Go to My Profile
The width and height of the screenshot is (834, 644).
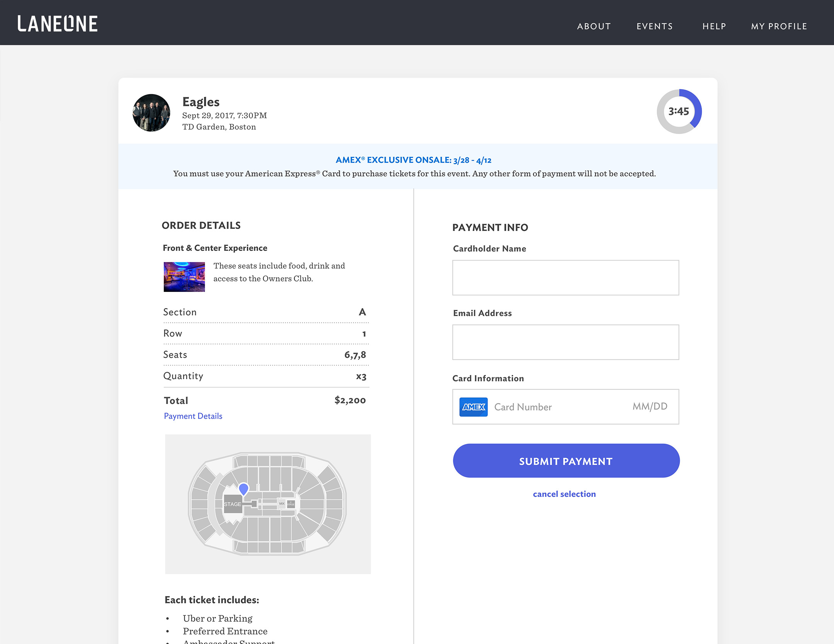click(x=779, y=26)
